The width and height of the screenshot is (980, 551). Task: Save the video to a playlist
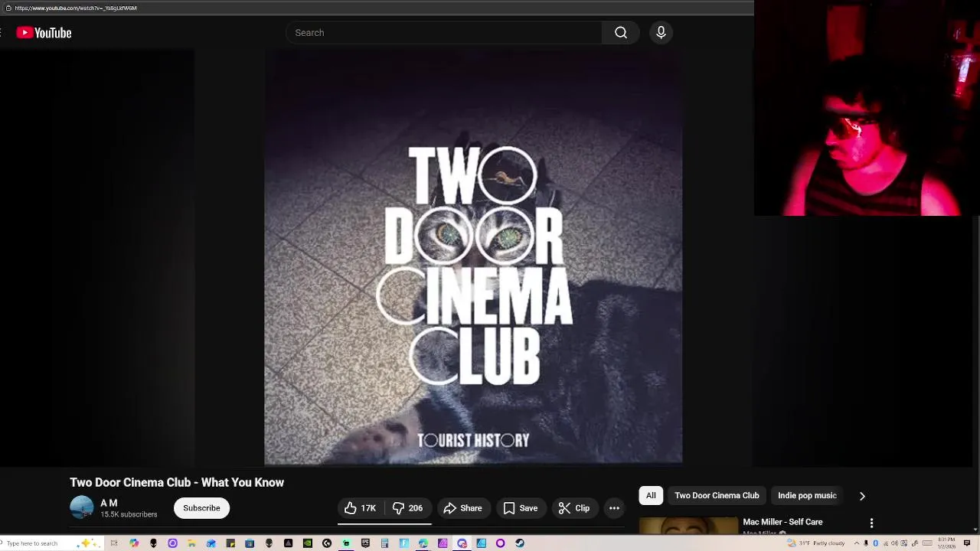pyautogui.click(x=521, y=508)
